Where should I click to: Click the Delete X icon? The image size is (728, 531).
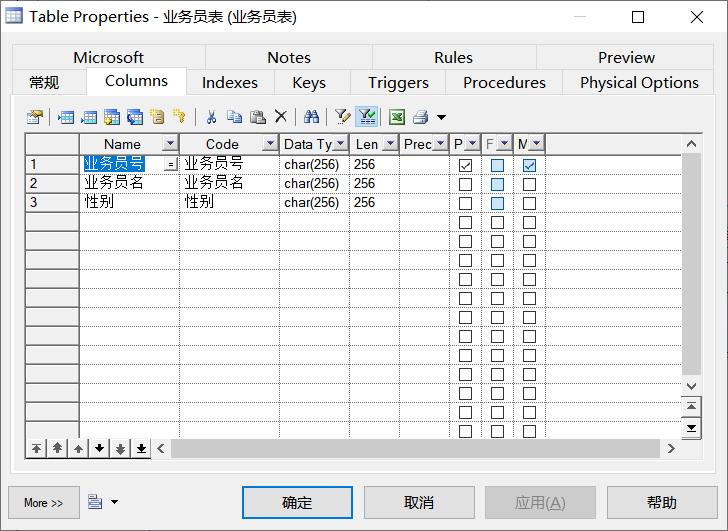[280, 117]
